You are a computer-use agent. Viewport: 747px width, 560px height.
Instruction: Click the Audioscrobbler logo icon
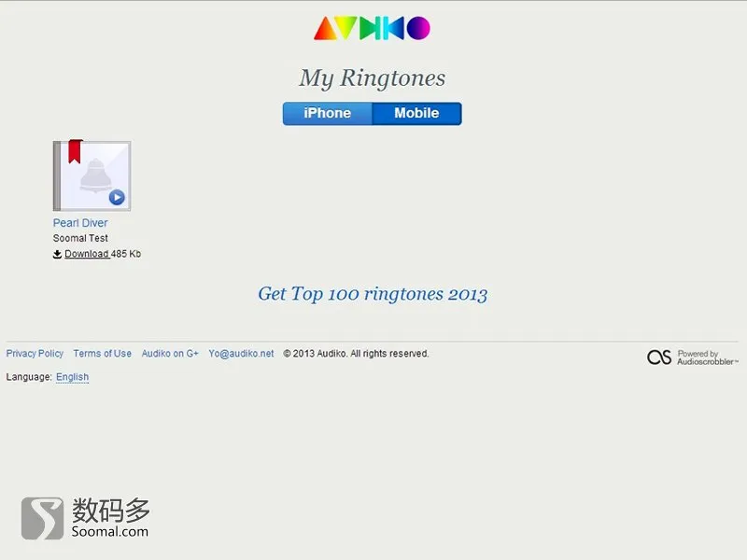tap(659, 357)
